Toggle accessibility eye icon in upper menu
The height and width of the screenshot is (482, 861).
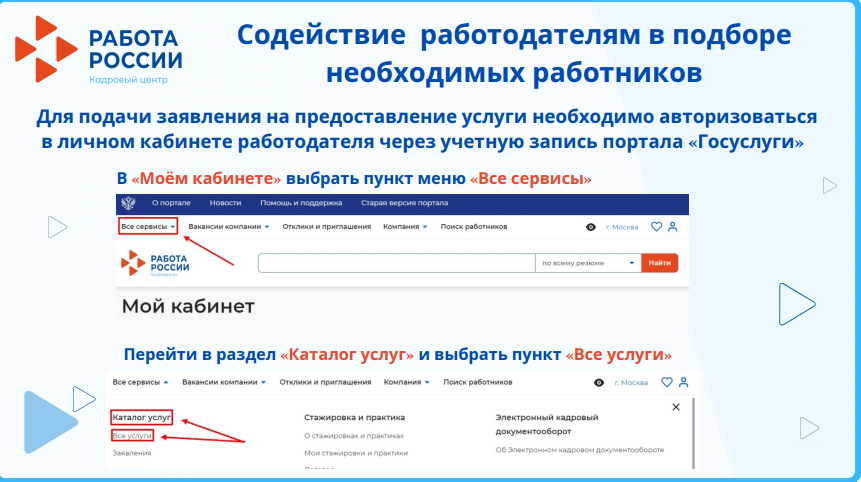click(591, 227)
